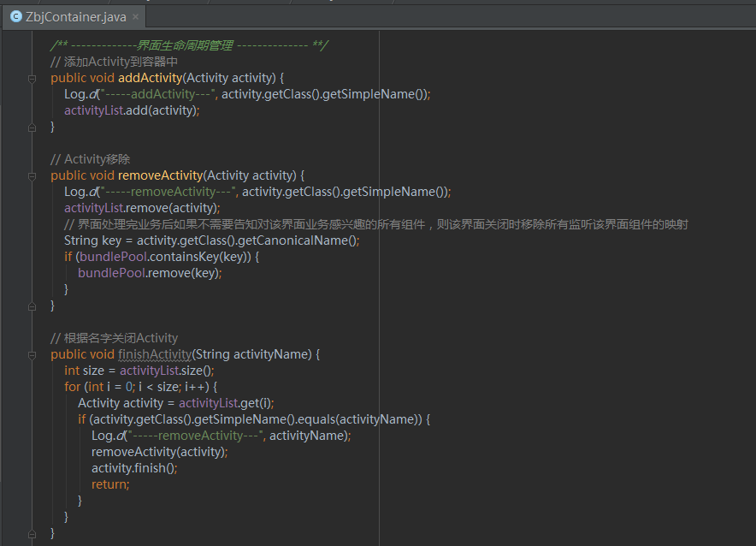Click the Java class icon on ZbjContainer tab
The width and height of the screenshot is (756, 546).
(x=16, y=16)
